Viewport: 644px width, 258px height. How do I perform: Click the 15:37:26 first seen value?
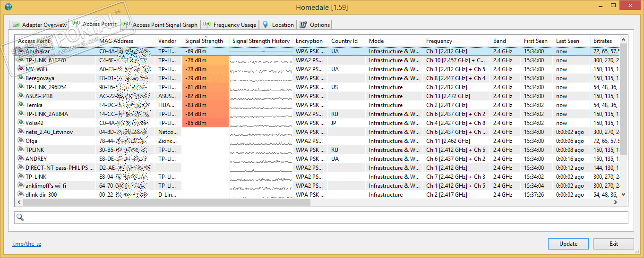pyautogui.click(x=534, y=195)
